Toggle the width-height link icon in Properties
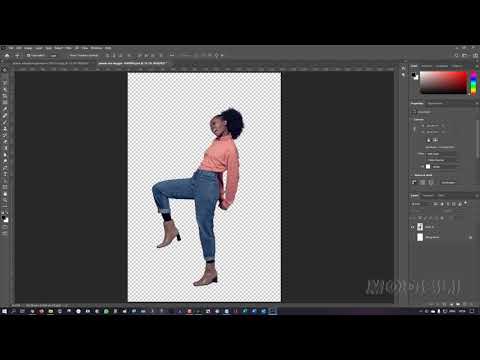Screen dimensions: 480x360 (x=415, y=129)
